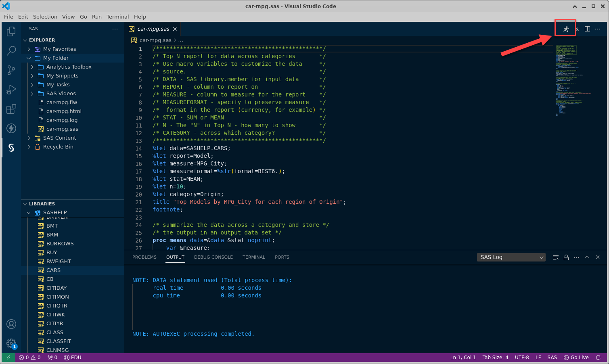This screenshot has height=364, width=609.
Task: Switch to the PROBLEMS panel tab
Action: [x=144, y=257]
